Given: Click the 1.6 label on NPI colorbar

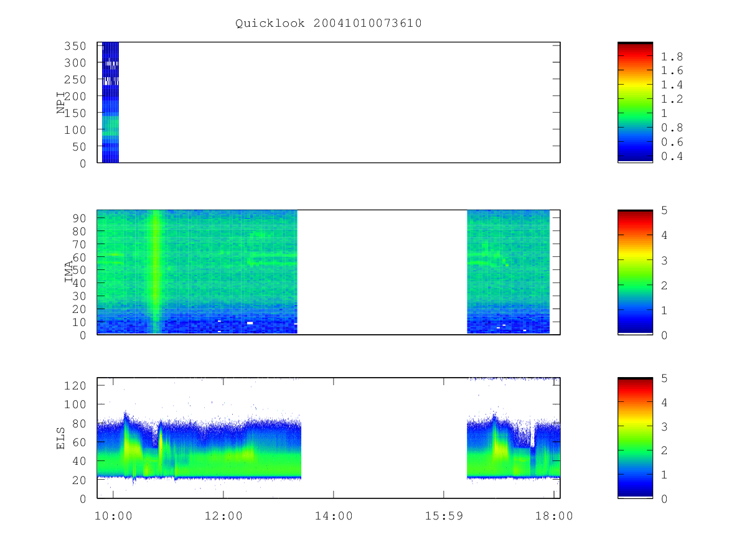Looking at the screenshot, I should pos(671,71).
